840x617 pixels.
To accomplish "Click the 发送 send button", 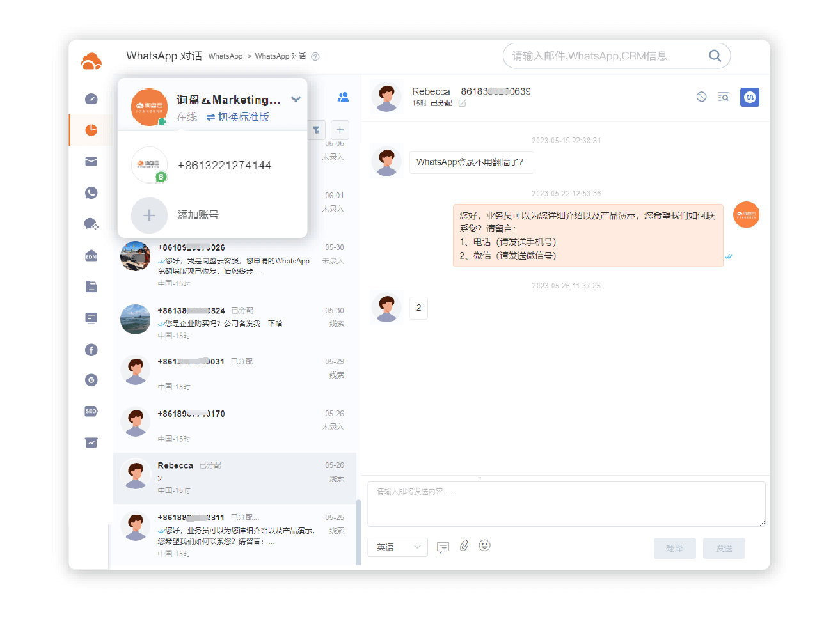I will (x=724, y=549).
